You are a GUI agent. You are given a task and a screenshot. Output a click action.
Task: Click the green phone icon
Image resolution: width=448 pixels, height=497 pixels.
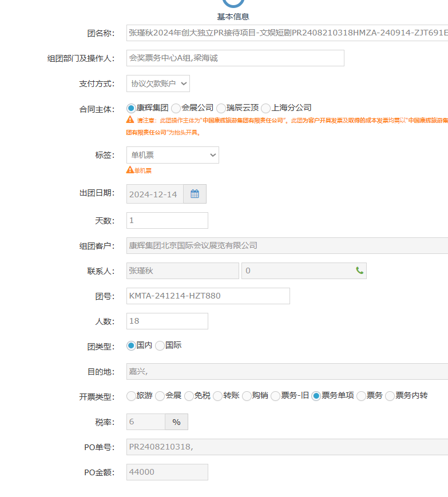point(359,271)
